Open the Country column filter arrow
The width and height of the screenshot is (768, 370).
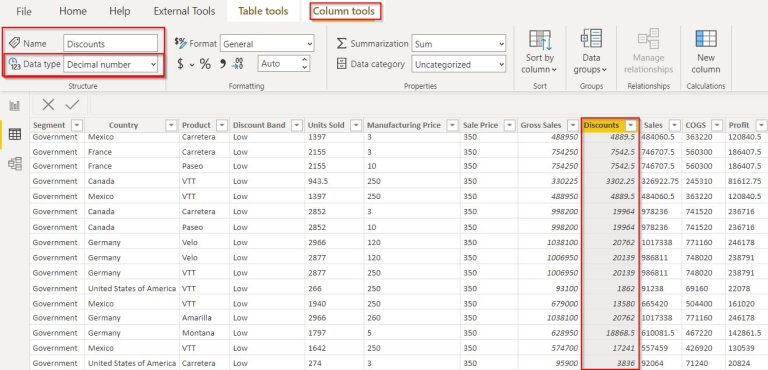(171, 125)
